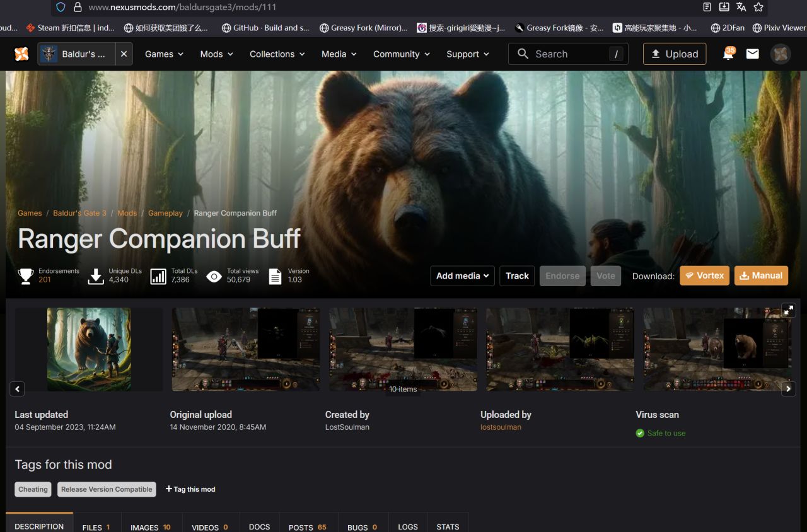
Task: Click the translate page icon
Action: (x=741, y=7)
